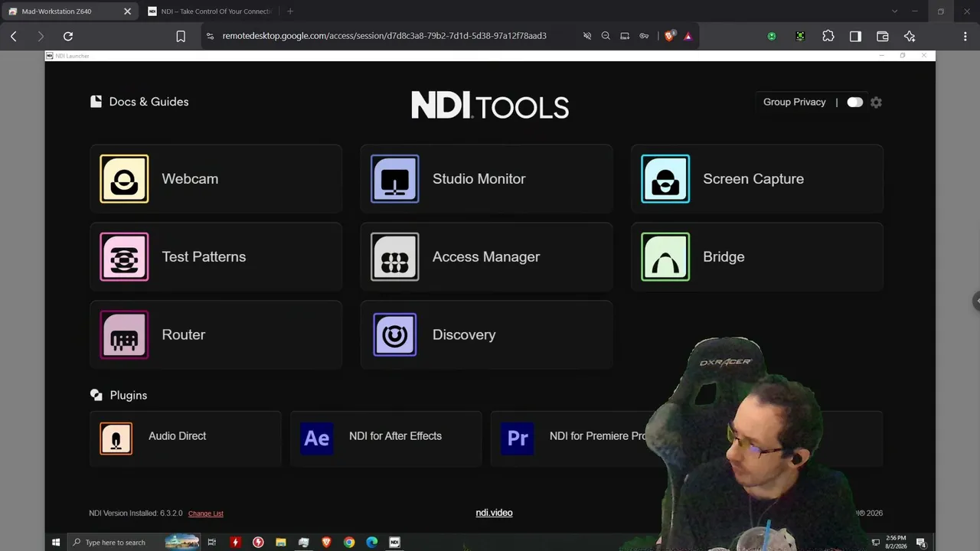This screenshot has height=551, width=980.
Task: Bookmark this page in the browser
Action: (181, 36)
